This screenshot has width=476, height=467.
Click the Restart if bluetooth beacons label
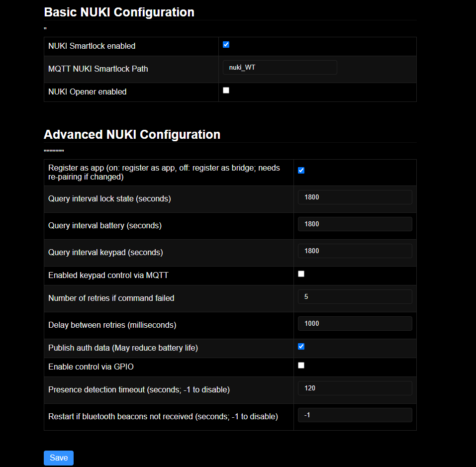(163, 417)
